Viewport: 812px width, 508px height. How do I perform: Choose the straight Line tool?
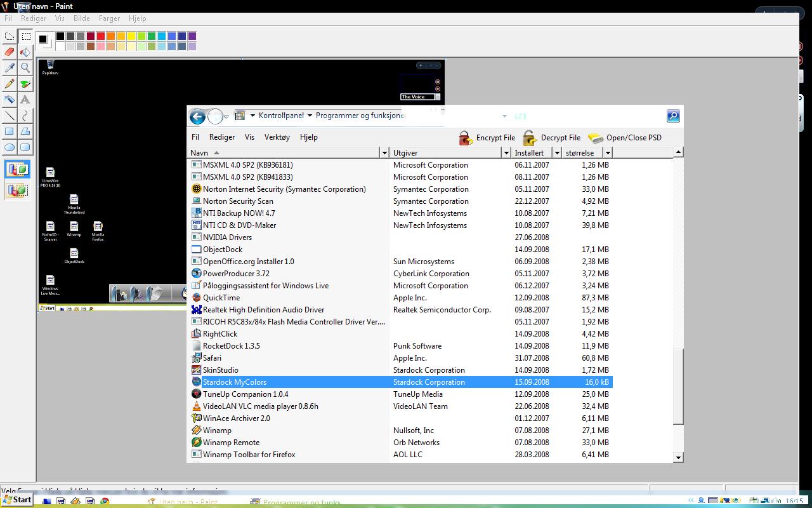10,116
